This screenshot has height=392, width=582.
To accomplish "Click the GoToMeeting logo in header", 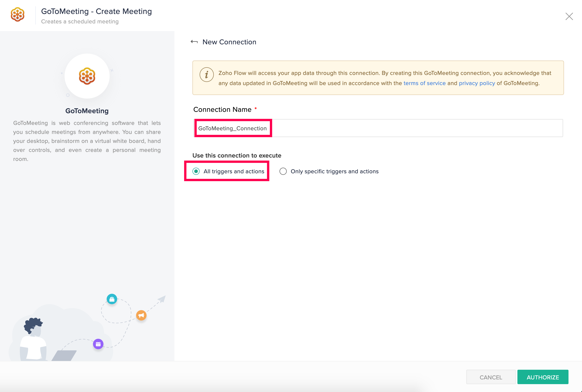I will pos(18,15).
